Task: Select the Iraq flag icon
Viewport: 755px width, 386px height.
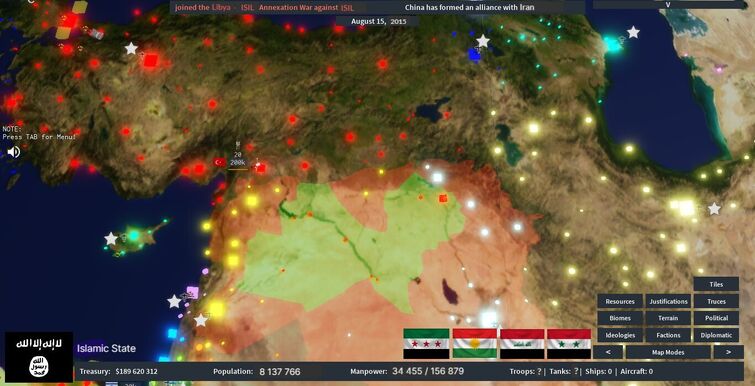Action: 522,344
